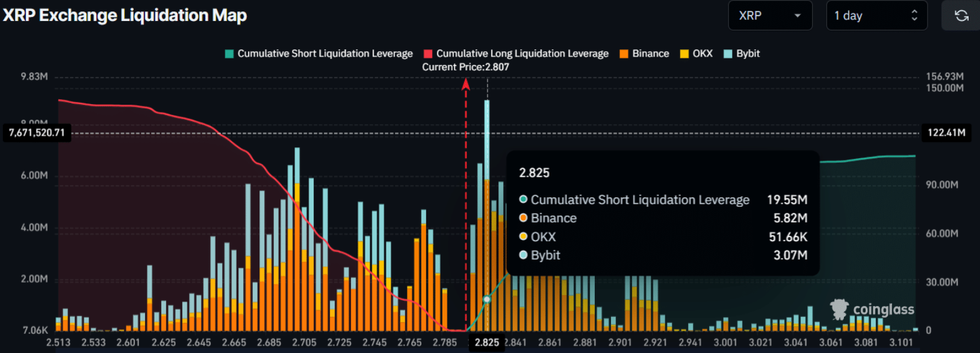Click the 2.645 x-axis label
The height and width of the screenshot is (353, 980).
point(199,342)
